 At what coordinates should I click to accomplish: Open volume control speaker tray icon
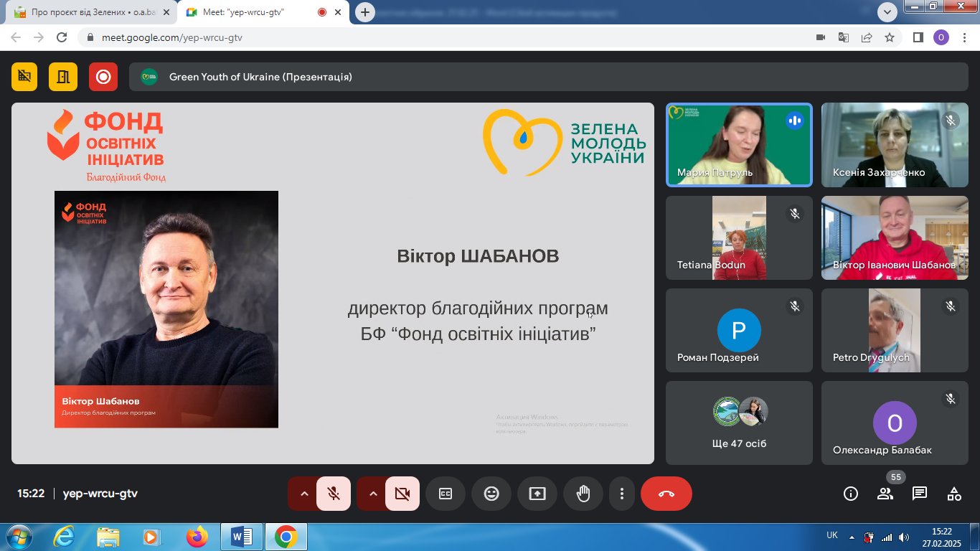[x=904, y=537]
